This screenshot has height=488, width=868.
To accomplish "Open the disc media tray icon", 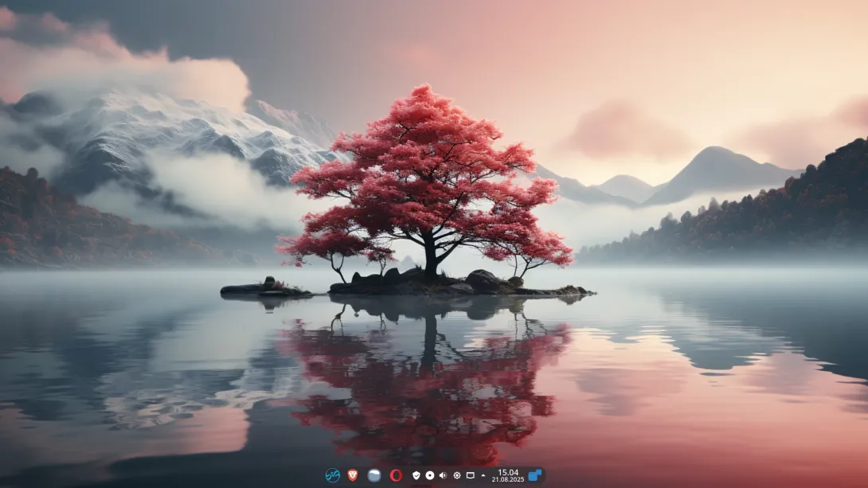I will [x=429, y=475].
